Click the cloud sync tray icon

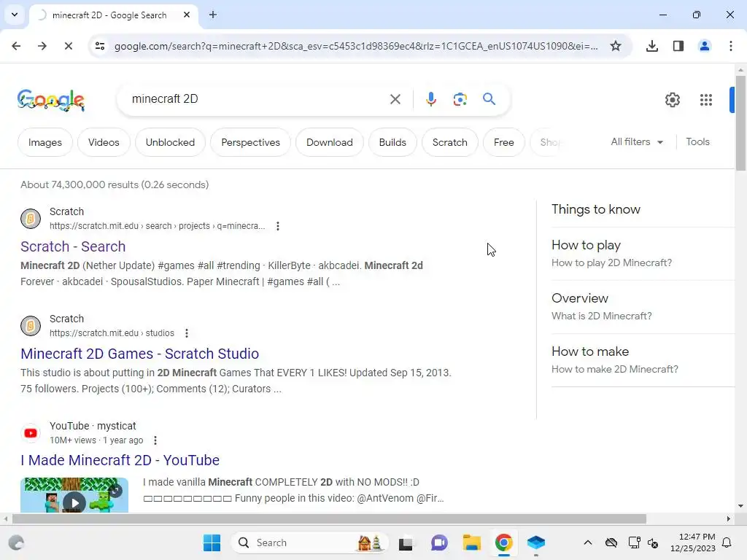[x=611, y=542]
